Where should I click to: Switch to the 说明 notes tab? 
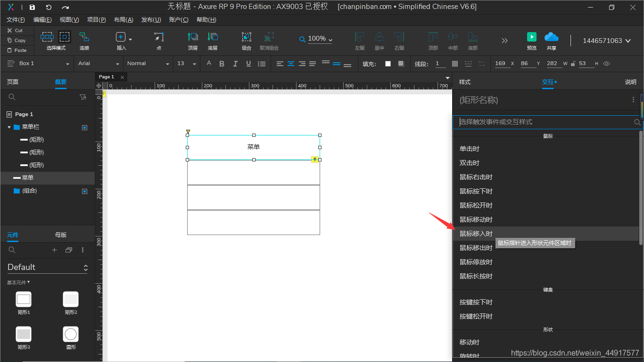[x=631, y=82]
